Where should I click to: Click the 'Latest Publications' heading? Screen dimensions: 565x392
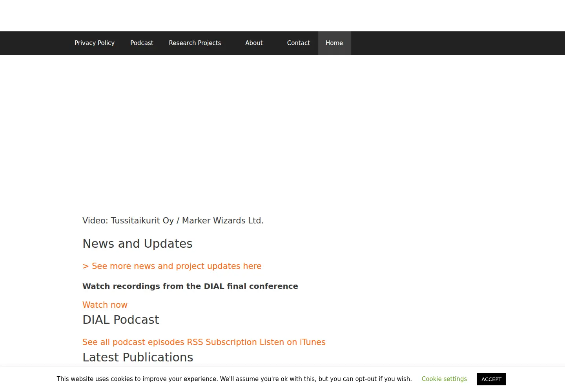point(138,358)
